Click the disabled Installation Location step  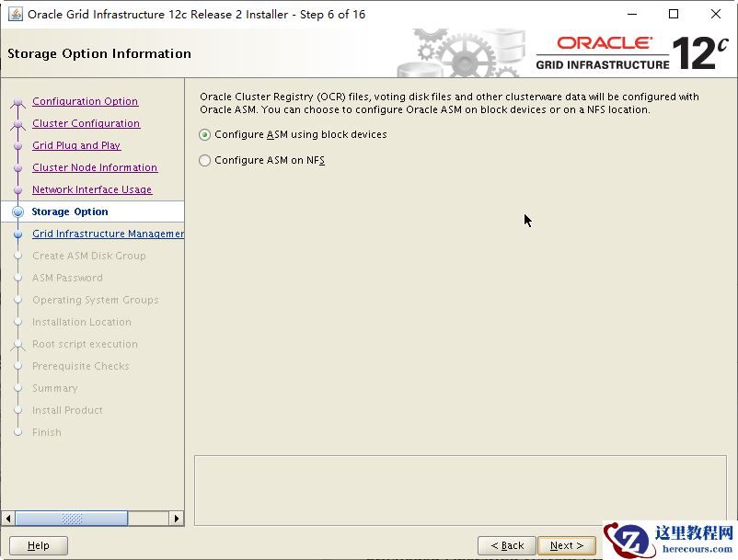point(81,322)
